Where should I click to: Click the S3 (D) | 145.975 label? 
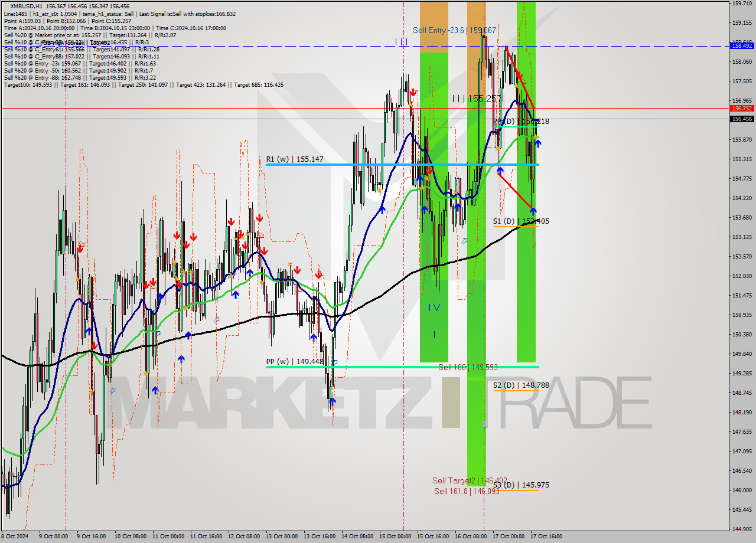click(521, 485)
